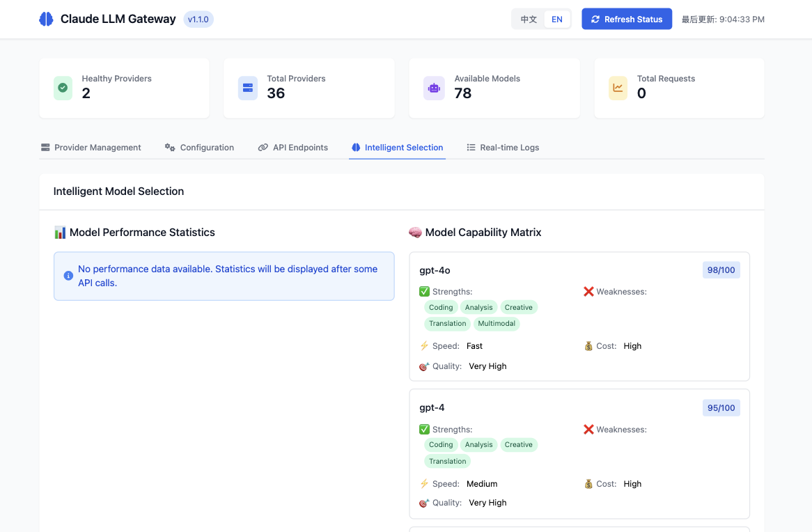Click the No performance data available message
The width and height of the screenshot is (812, 532).
(228, 276)
